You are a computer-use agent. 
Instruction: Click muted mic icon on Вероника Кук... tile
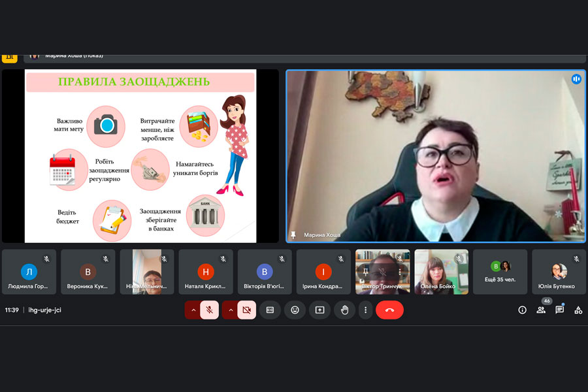coord(106,259)
